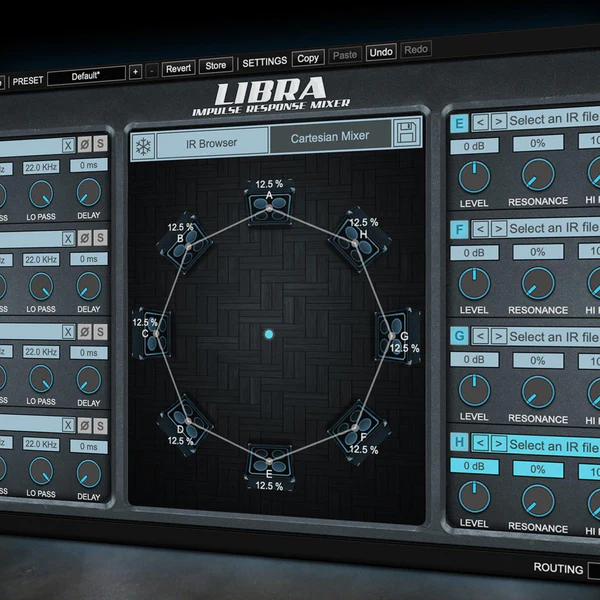The width and height of the screenshot is (600, 600).
Task: Clear the third left slot with X
Action: [68, 332]
